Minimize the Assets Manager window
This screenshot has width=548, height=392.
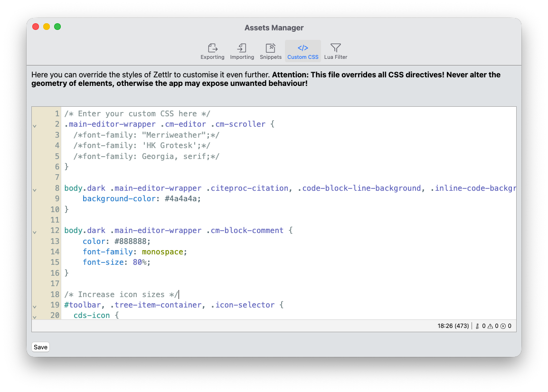click(x=46, y=27)
